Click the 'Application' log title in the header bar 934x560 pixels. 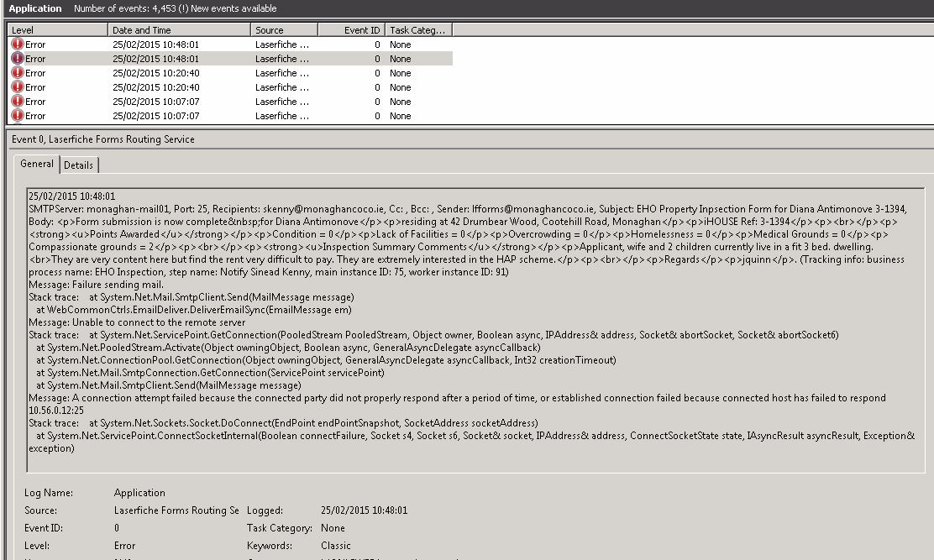(35, 8)
